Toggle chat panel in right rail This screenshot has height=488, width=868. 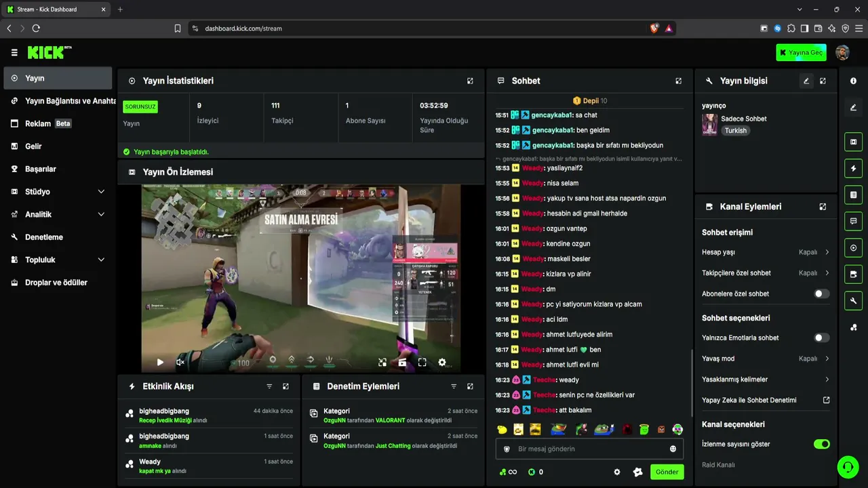pyautogui.click(x=853, y=222)
